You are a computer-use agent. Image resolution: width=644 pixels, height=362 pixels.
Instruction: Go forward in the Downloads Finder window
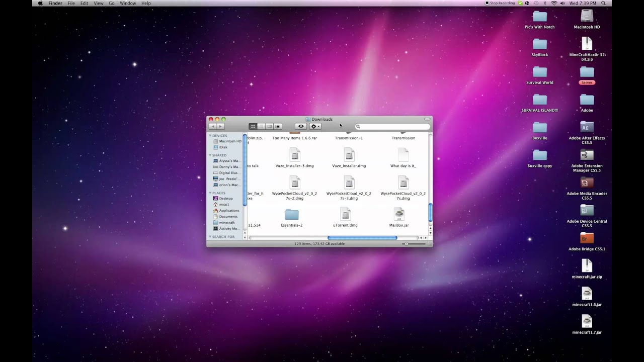(x=221, y=126)
